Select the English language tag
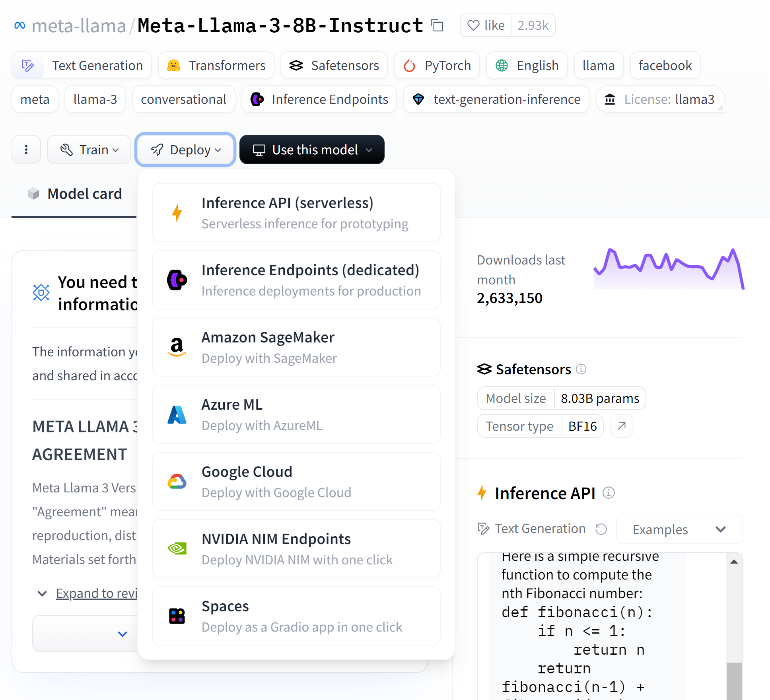The width and height of the screenshot is (770, 700). tap(527, 65)
